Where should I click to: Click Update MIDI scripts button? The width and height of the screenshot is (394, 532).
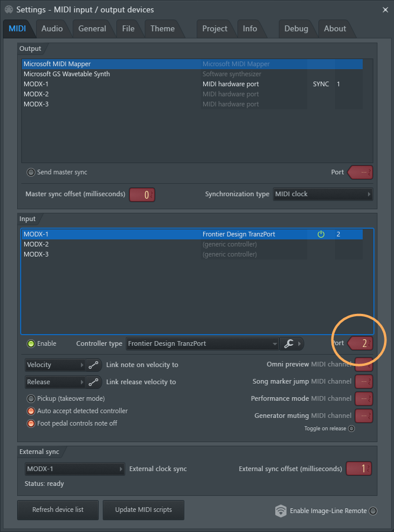pos(144,510)
